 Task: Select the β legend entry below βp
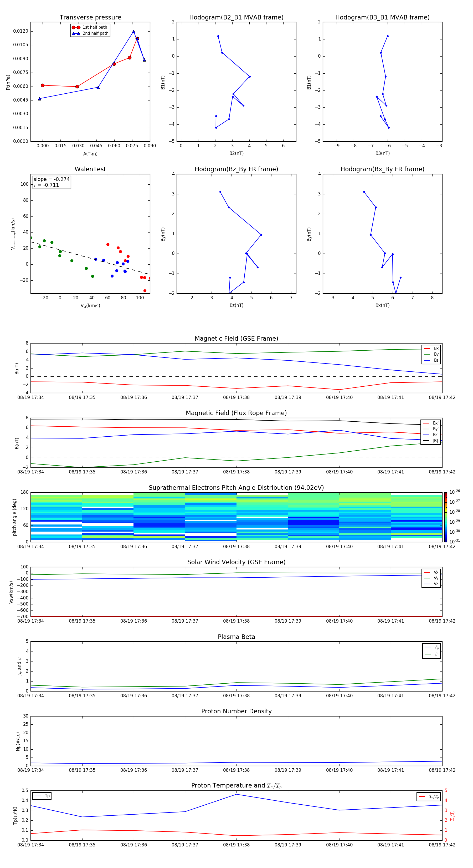[431, 654]
